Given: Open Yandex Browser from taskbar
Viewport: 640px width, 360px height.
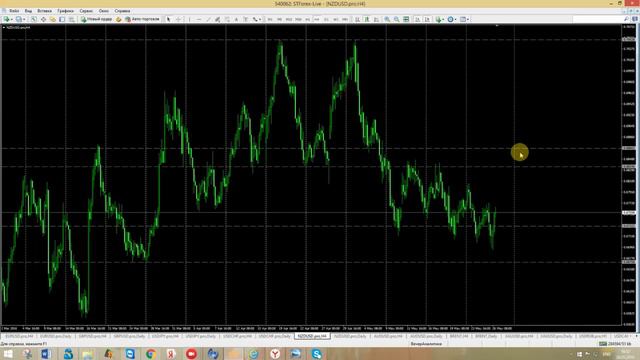Looking at the screenshot, I should point(275,354).
